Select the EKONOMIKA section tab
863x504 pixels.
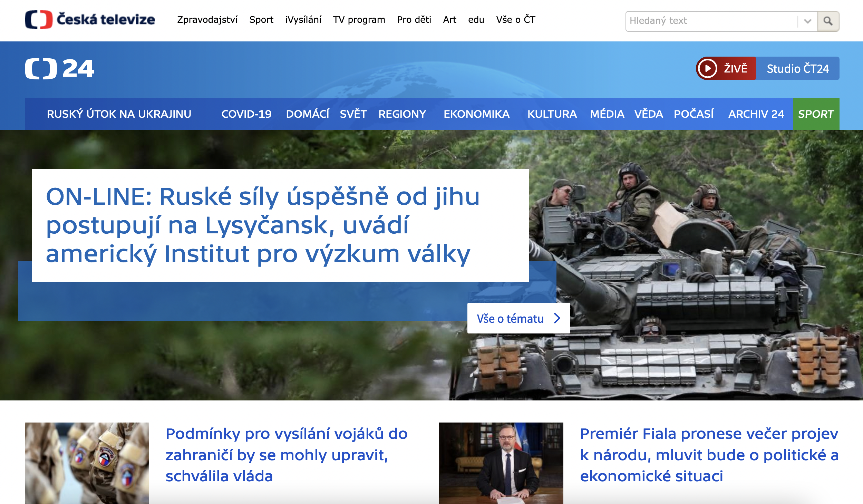pos(476,114)
